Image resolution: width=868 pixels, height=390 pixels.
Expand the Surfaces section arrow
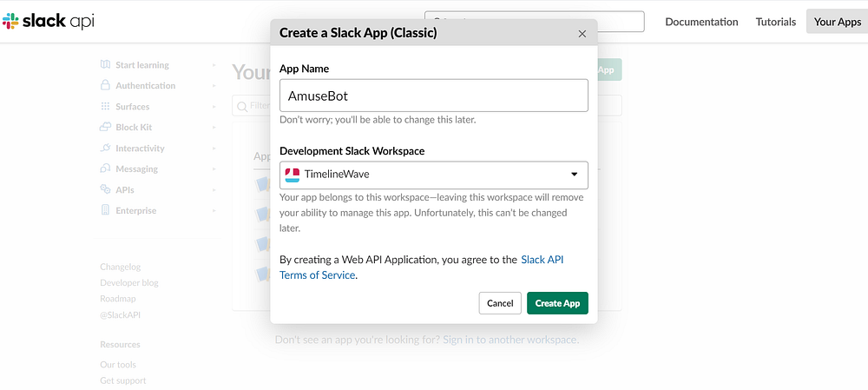click(214, 106)
